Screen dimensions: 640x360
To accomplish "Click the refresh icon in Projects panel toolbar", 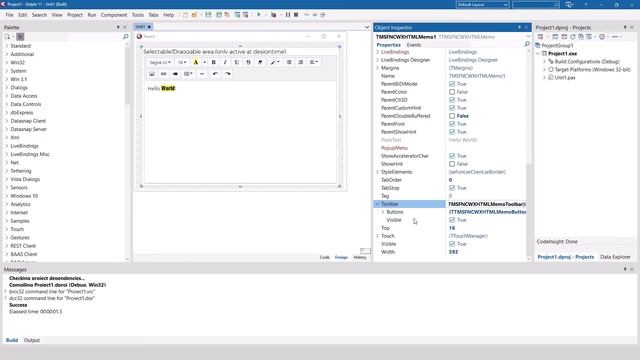I will click(x=573, y=37).
